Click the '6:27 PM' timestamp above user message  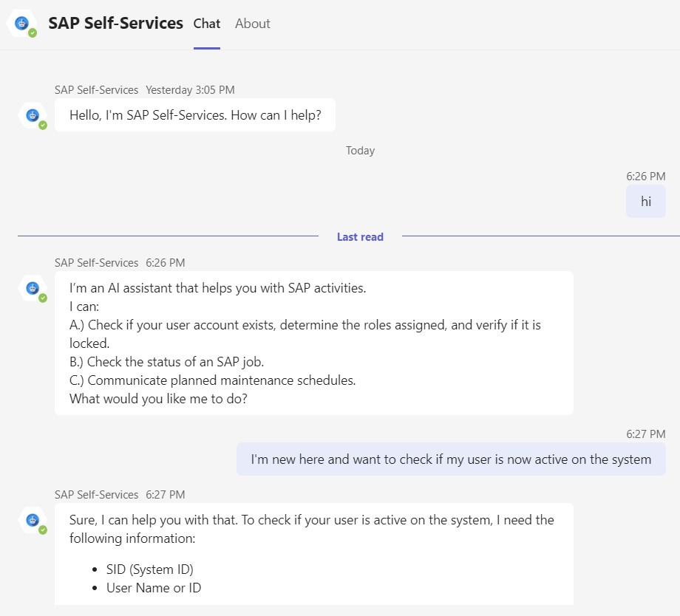(x=646, y=434)
